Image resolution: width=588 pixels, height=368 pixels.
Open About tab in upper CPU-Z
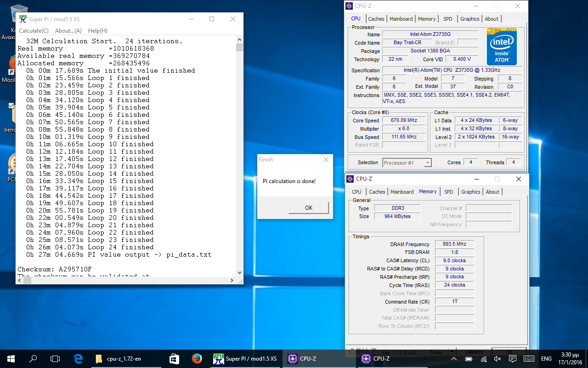point(492,19)
